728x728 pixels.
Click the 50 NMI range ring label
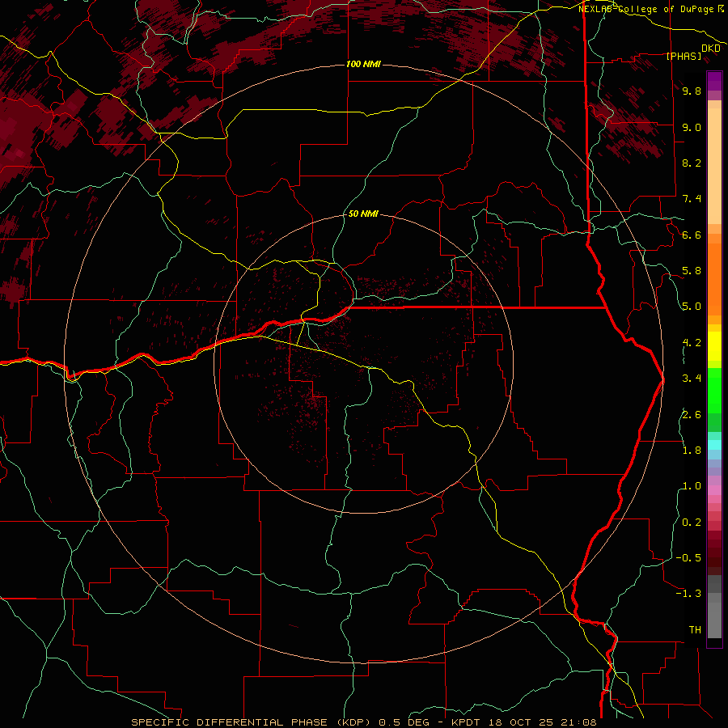pyautogui.click(x=363, y=214)
